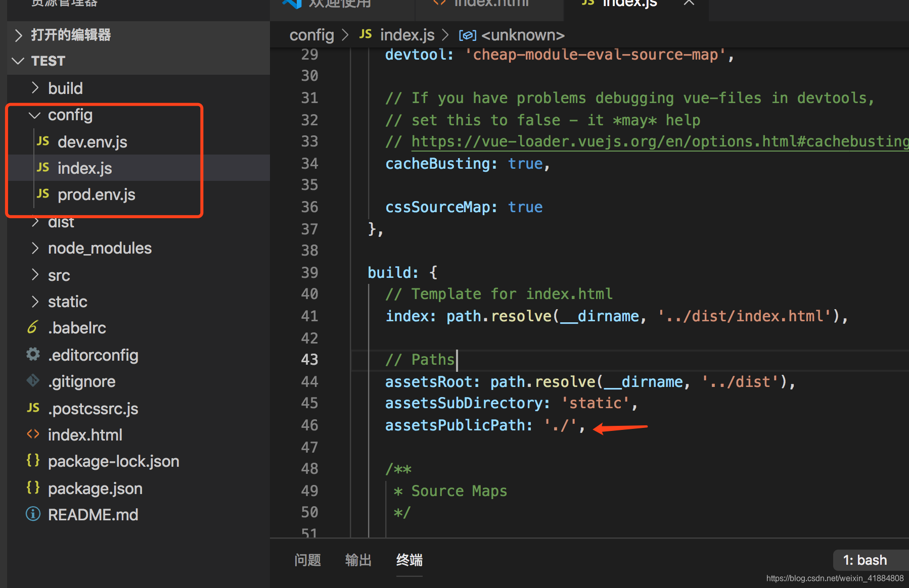Click braces icon beside package.json
This screenshot has height=588, width=909.
33,487
